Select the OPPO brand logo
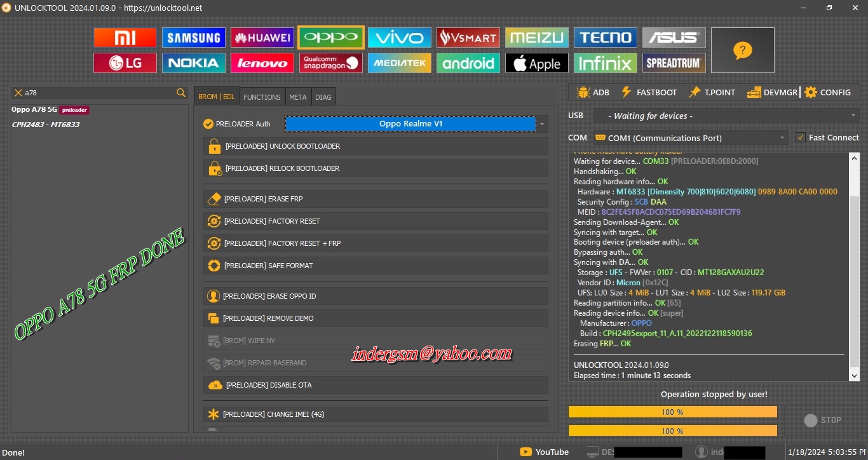Image resolution: width=868 pixels, height=460 pixels. click(330, 37)
